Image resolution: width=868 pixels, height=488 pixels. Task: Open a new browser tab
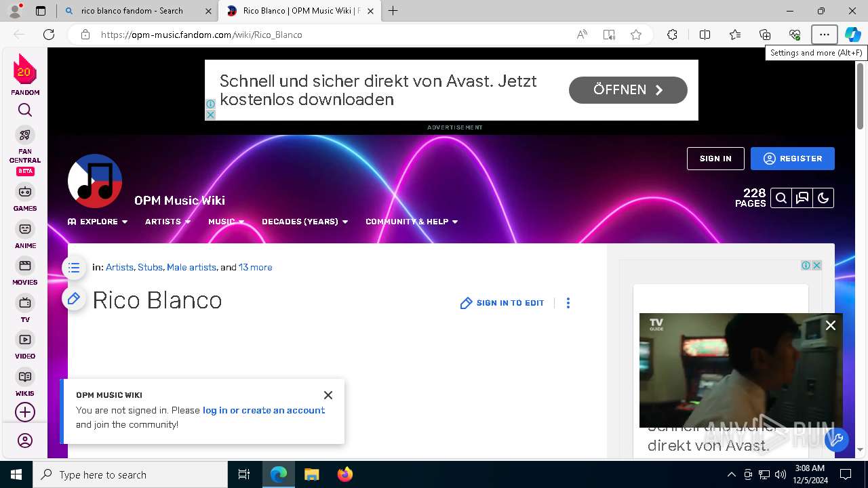coord(393,11)
